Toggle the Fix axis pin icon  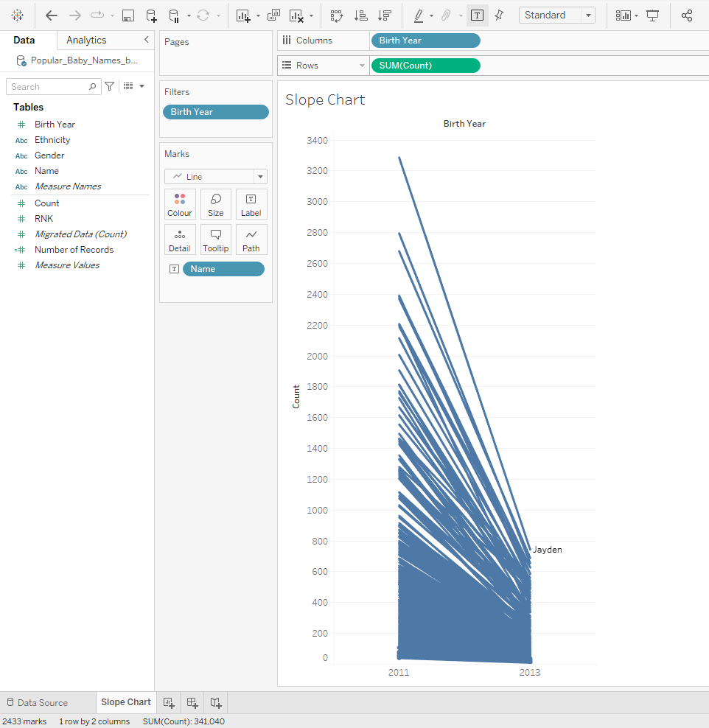click(500, 15)
